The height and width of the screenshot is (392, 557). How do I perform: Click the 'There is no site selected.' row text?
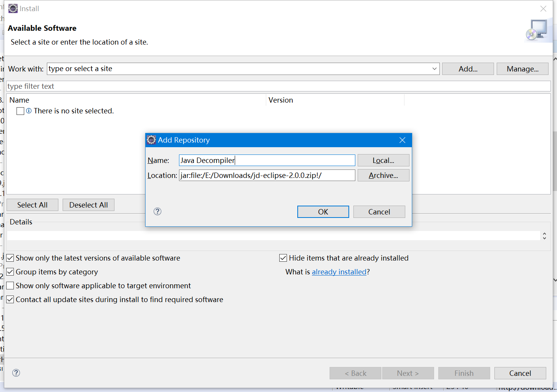pyautogui.click(x=74, y=111)
